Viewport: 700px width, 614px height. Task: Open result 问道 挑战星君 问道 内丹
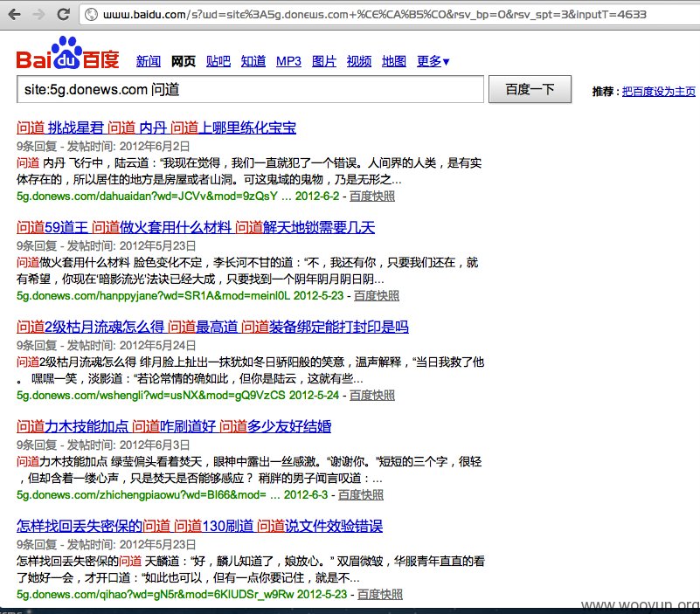point(156,128)
